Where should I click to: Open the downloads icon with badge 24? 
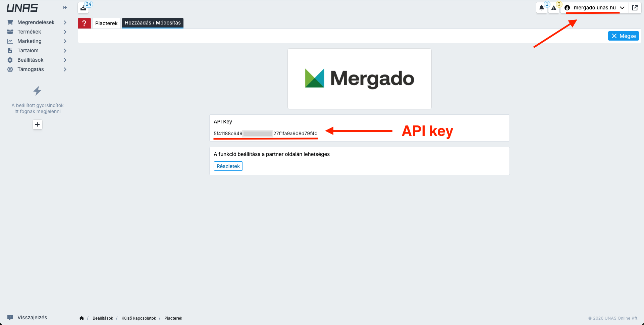click(x=83, y=7)
